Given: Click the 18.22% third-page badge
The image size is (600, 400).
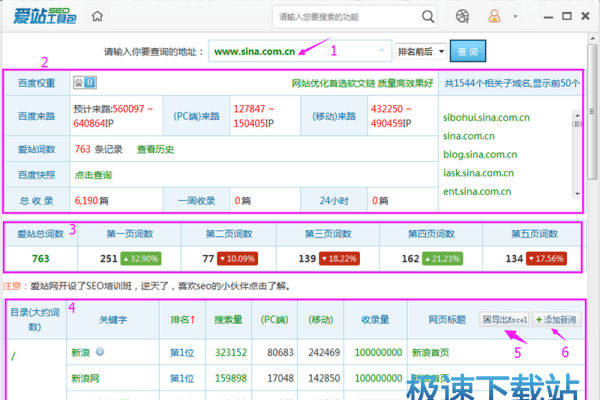Looking at the screenshot, I should tap(339, 259).
